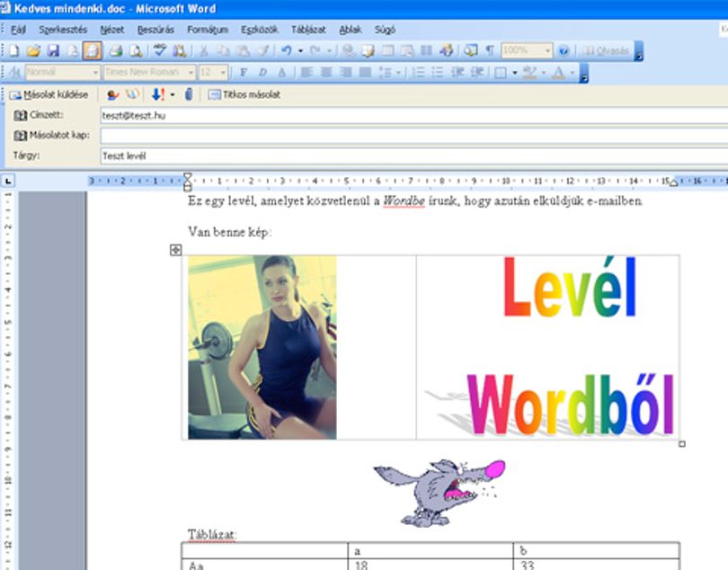This screenshot has width=728, height=570.
Task: Open the Normál style dropdown
Action: point(95,73)
